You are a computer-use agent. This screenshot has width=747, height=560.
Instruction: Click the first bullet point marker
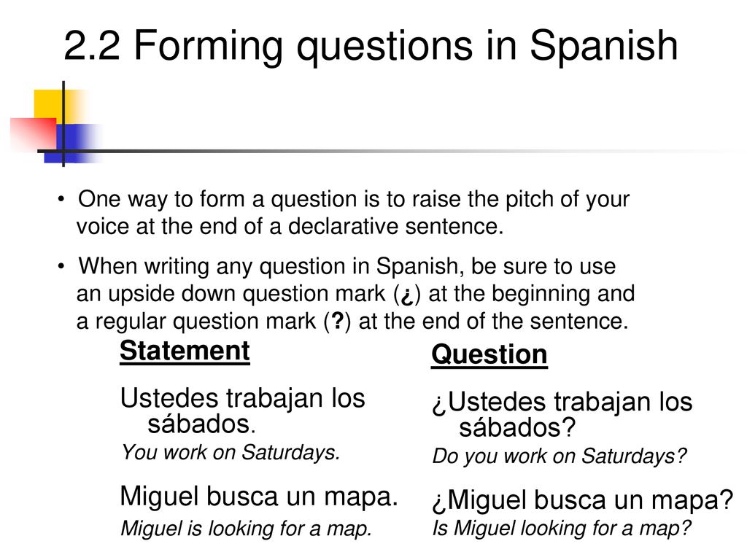[61, 199]
